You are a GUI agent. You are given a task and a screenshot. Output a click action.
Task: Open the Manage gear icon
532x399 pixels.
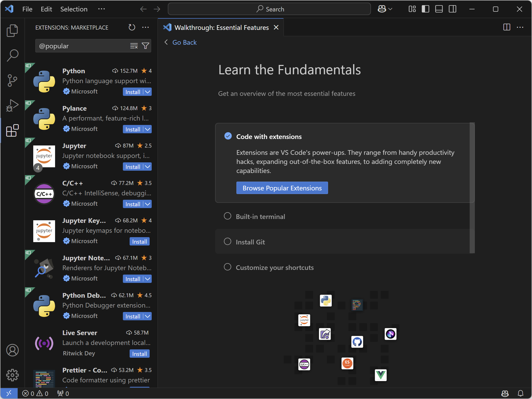coord(12,375)
